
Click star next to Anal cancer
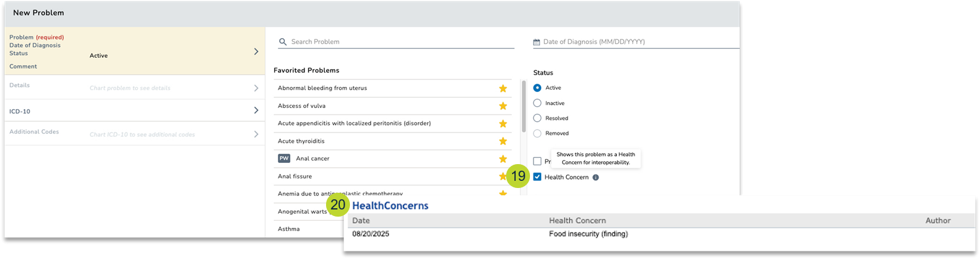503,159
